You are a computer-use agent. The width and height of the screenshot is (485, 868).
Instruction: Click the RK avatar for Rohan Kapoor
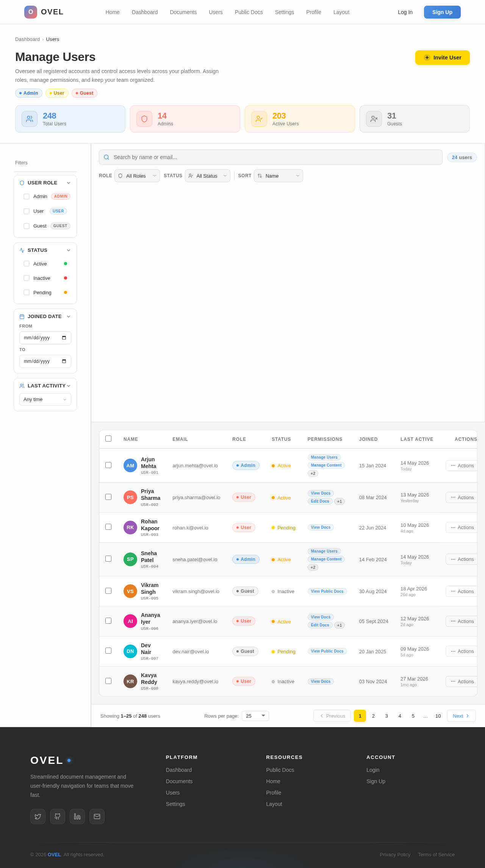click(130, 528)
